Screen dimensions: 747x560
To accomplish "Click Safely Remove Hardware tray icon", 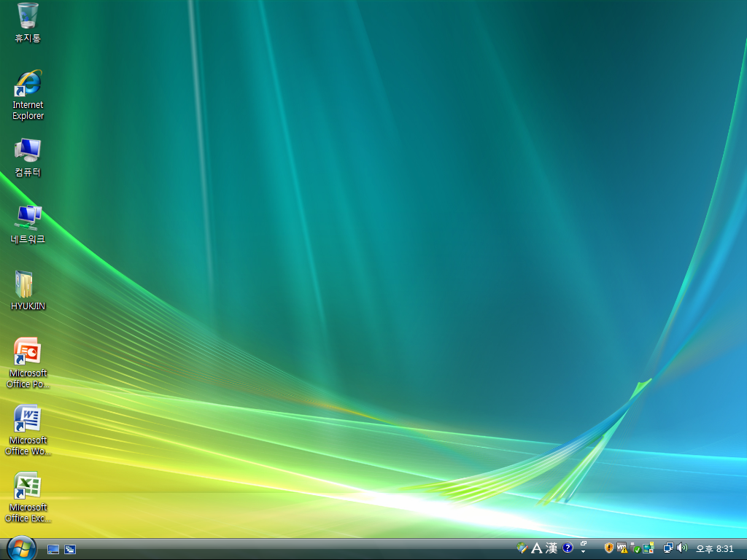I will [635, 548].
